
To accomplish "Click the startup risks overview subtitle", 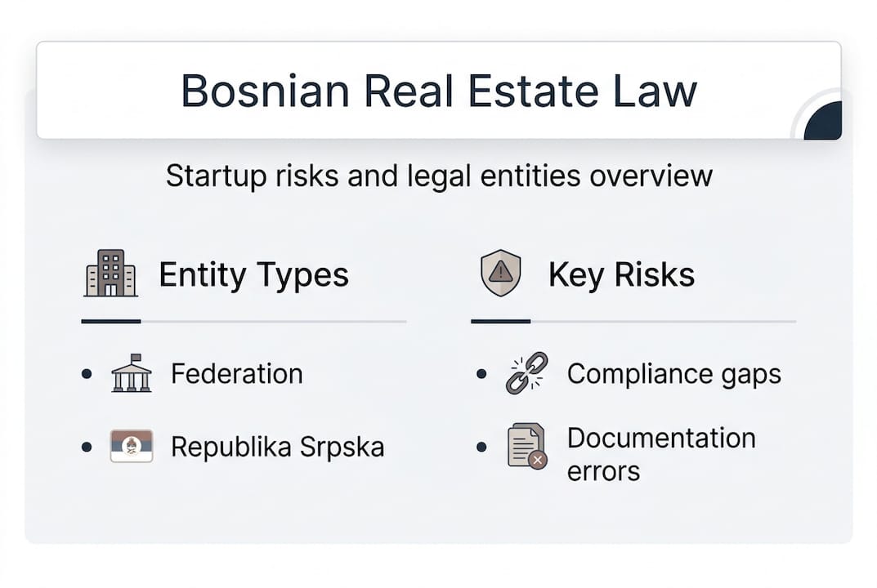I will [x=438, y=176].
